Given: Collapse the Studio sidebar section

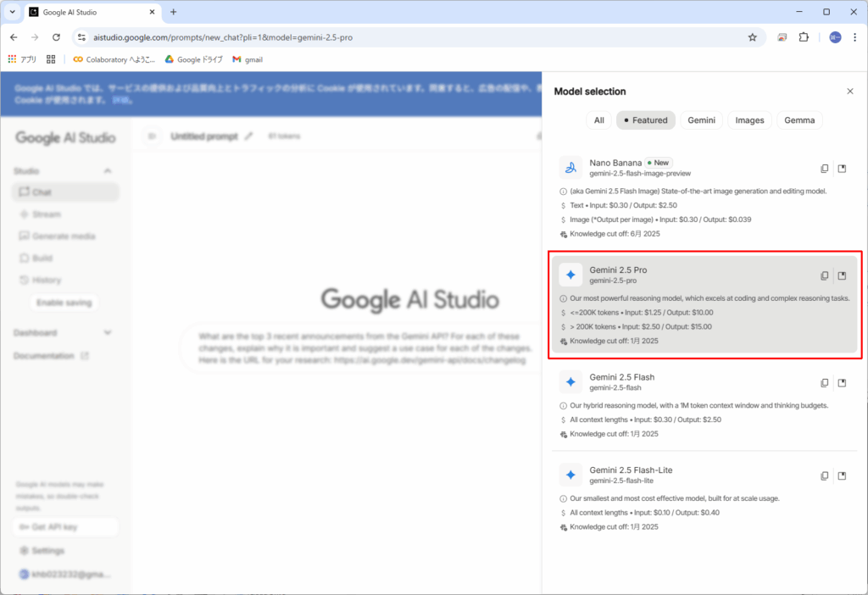Looking at the screenshot, I should tap(108, 171).
